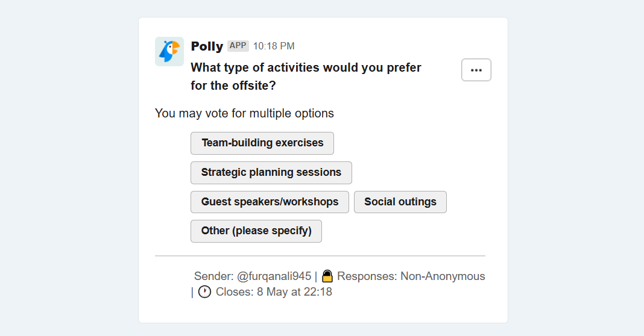
Task: Click the APP badge next to Polly
Action: pos(238,46)
